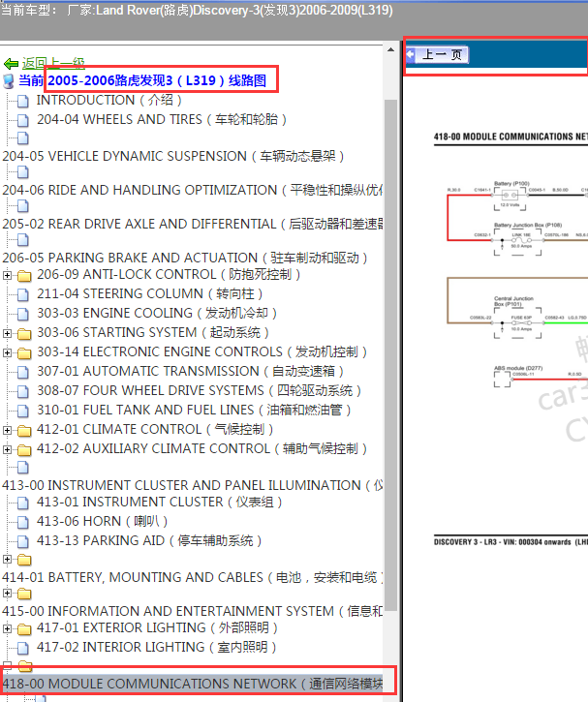The image size is (588, 702).
Task: Open the 返回上一级 link
Action: point(53,64)
